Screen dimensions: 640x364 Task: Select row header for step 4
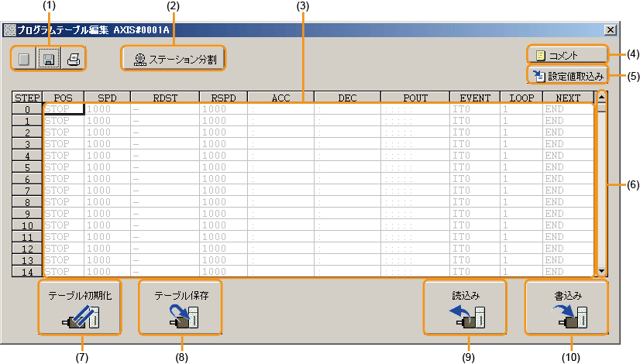click(x=27, y=156)
